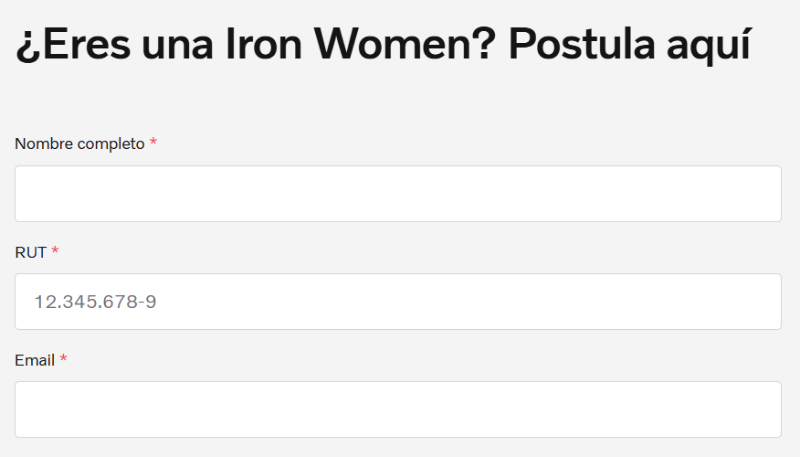Click the "Email" field label
Viewport: 800px width, 457px height.
(34, 360)
